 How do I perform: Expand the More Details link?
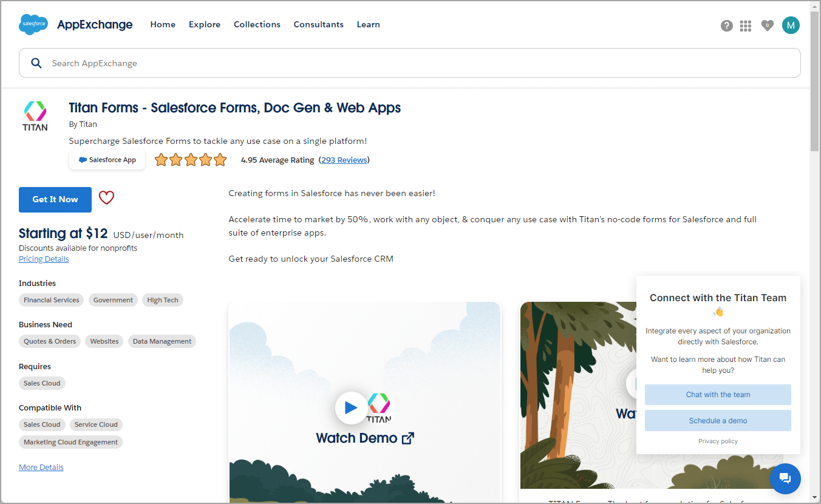(41, 468)
